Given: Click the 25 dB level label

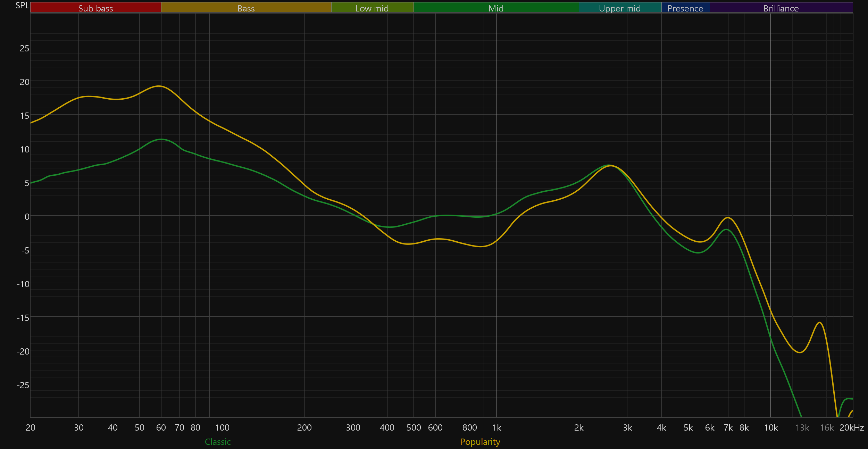Looking at the screenshot, I should tap(24, 48).
